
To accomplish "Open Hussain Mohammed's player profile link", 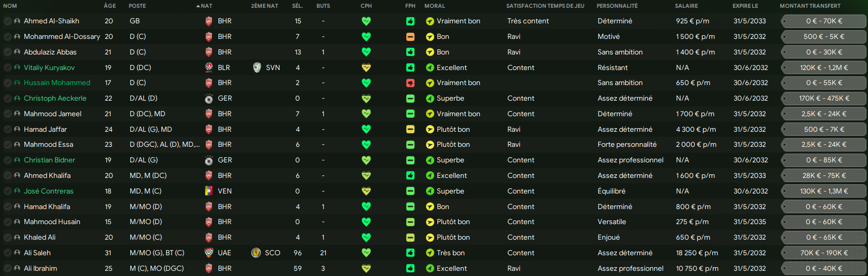I will [57, 83].
